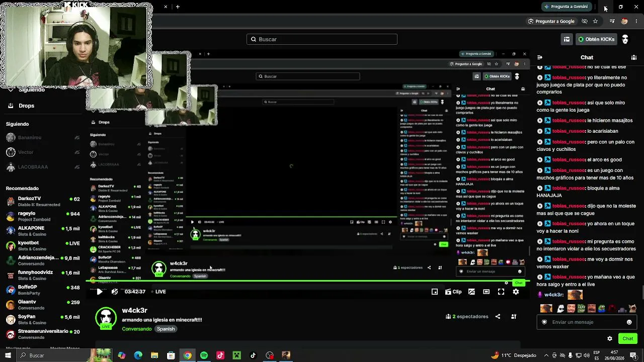Open the system volume control
This screenshot has width=644, height=362.
(x=587, y=355)
